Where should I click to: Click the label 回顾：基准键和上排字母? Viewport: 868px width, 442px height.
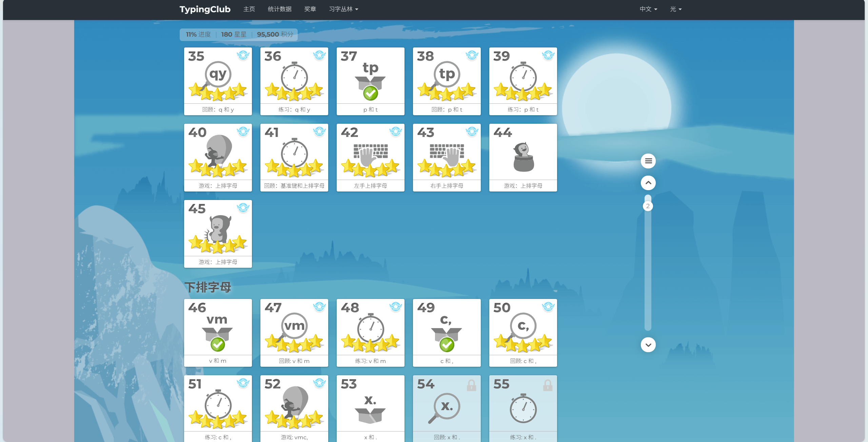pos(294,186)
